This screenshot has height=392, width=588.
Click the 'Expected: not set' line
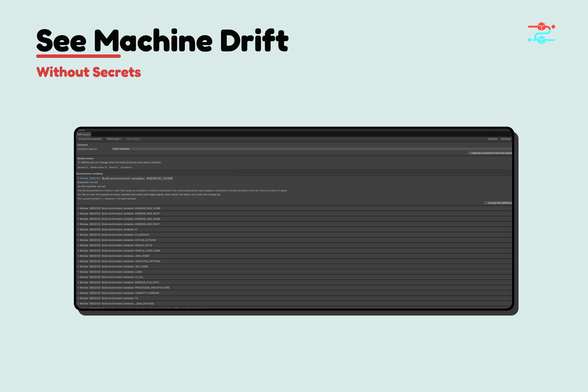[88, 182]
